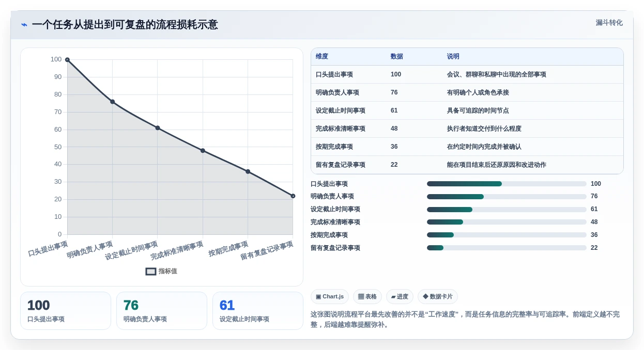
Task: Open the 76 明确负责人事项 data card
Action: [x=162, y=311]
